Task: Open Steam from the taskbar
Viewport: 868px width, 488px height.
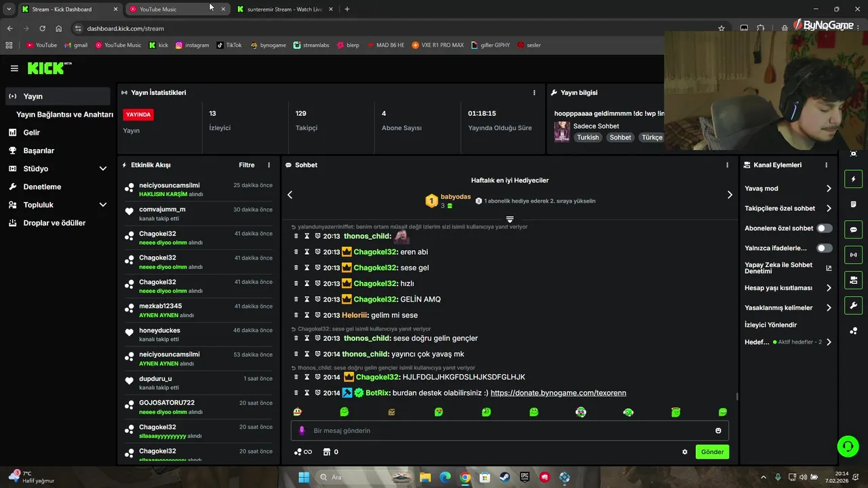Action: click(505, 477)
